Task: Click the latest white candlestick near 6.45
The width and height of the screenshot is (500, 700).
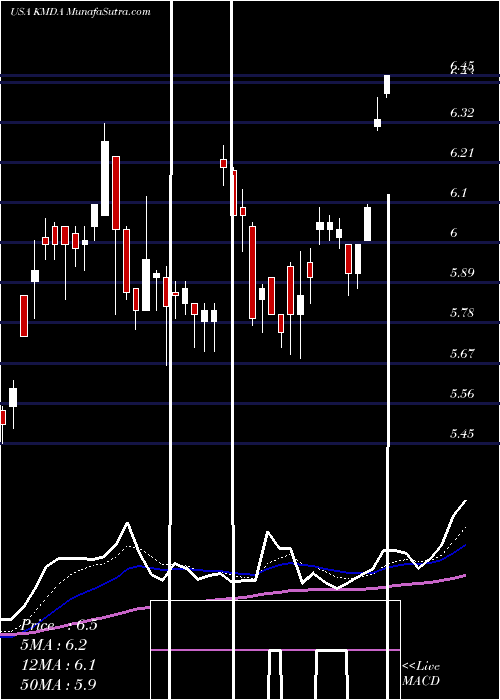Action: 387,85
